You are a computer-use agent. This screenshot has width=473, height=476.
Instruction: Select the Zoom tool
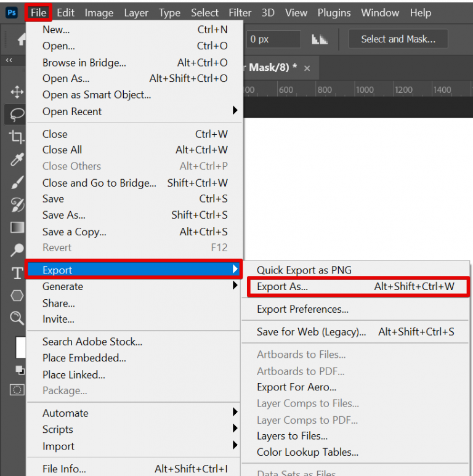[17, 318]
